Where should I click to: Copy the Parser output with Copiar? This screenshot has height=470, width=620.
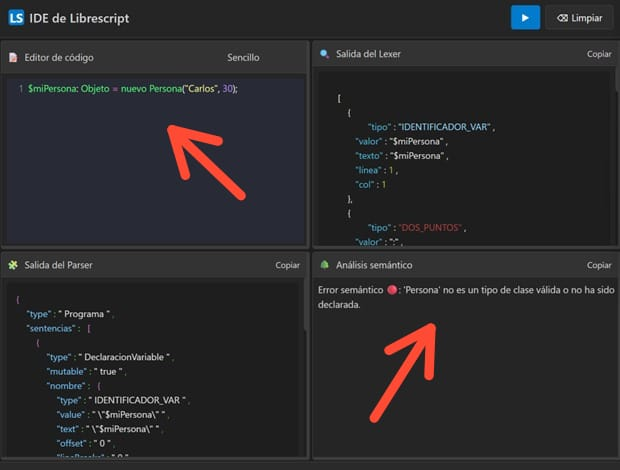pyautogui.click(x=287, y=265)
